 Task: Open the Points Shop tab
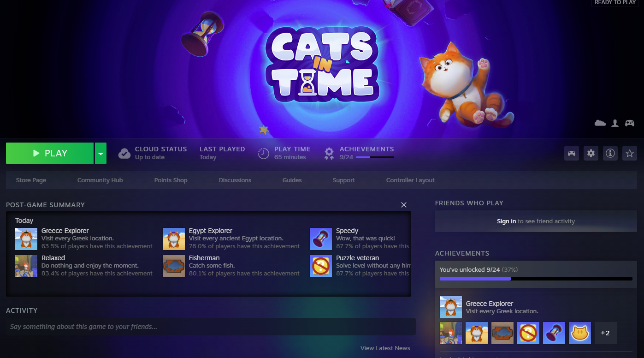[x=171, y=180]
